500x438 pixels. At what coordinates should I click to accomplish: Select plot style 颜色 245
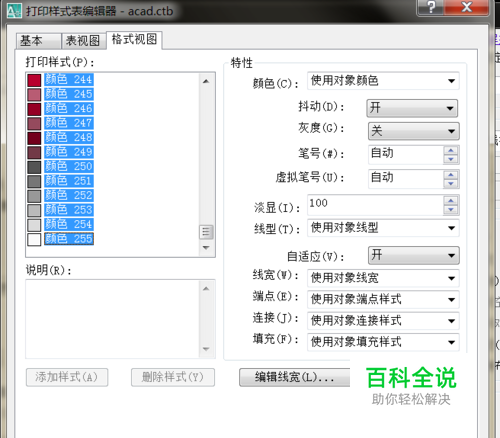coord(69,94)
